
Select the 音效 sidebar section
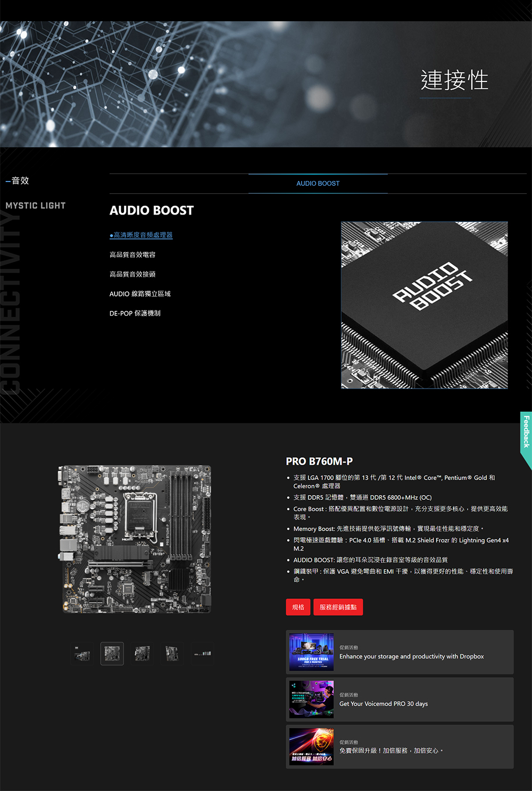[x=20, y=180]
